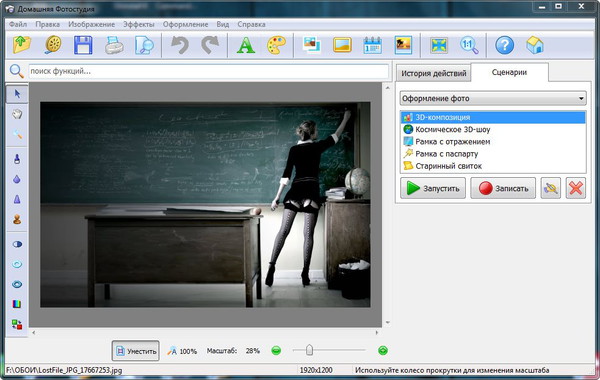Open help via the question mark icon
The image size is (600, 380).
[504, 45]
